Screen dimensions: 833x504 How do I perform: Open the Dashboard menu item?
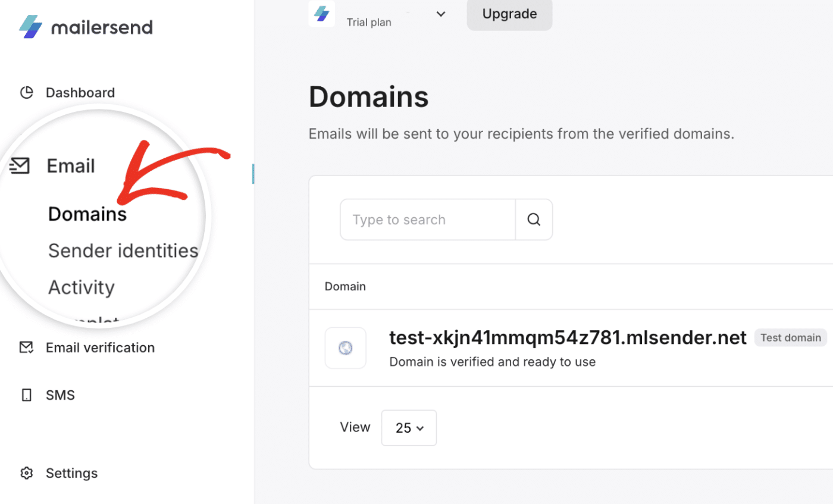click(x=80, y=93)
